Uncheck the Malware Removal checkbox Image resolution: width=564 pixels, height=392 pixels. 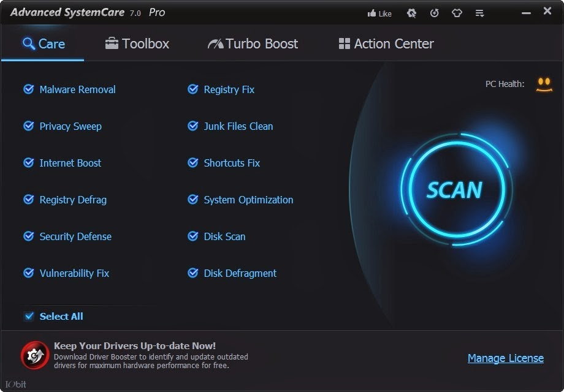pos(29,89)
